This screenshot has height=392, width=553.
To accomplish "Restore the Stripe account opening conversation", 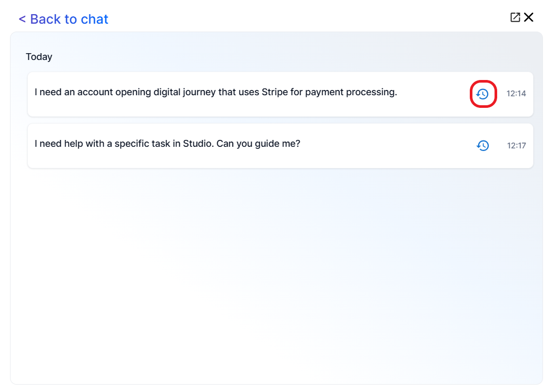I will click(x=483, y=94).
